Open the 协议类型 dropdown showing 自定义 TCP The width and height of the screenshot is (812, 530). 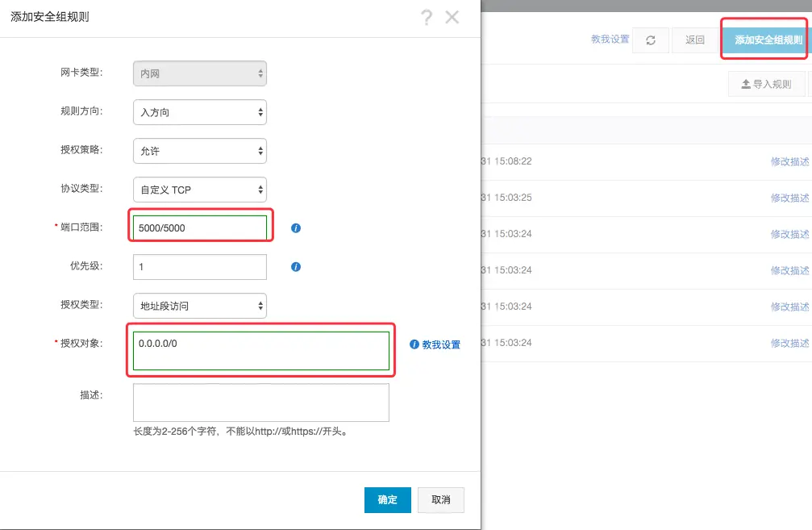coord(200,190)
